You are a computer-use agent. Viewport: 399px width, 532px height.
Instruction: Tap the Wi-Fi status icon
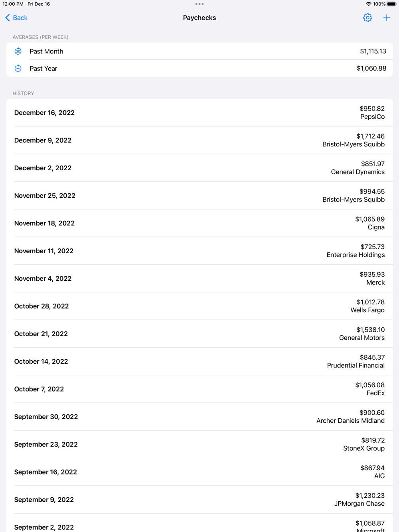(368, 4)
